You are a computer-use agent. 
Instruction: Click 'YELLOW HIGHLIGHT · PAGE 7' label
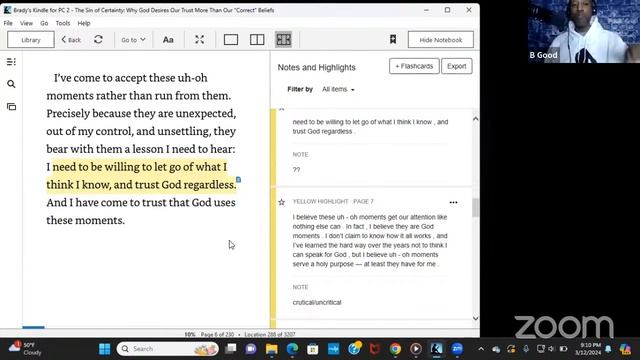(x=333, y=202)
